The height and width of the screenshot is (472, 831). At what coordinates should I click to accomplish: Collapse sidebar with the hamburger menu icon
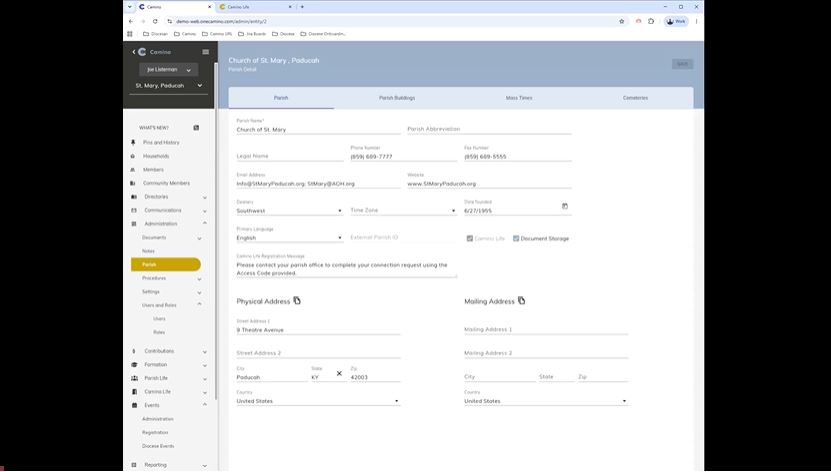pyautogui.click(x=206, y=52)
